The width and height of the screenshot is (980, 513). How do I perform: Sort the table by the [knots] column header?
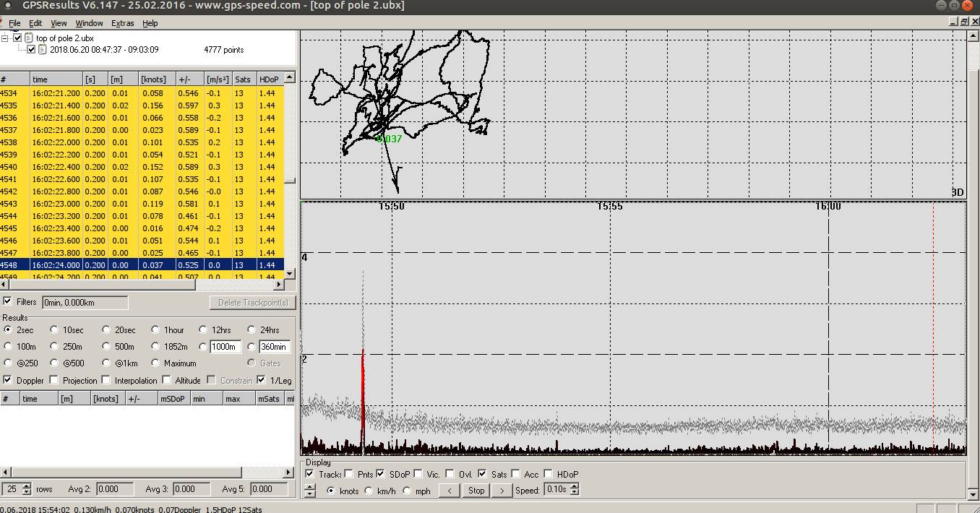pos(152,79)
